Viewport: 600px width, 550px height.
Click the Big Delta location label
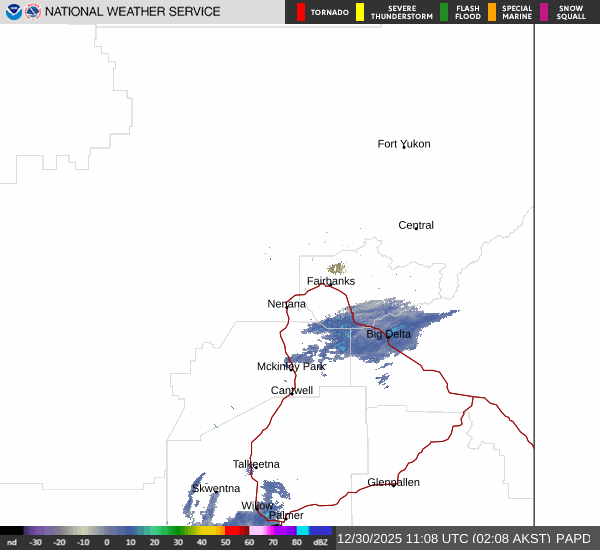[388, 334]
